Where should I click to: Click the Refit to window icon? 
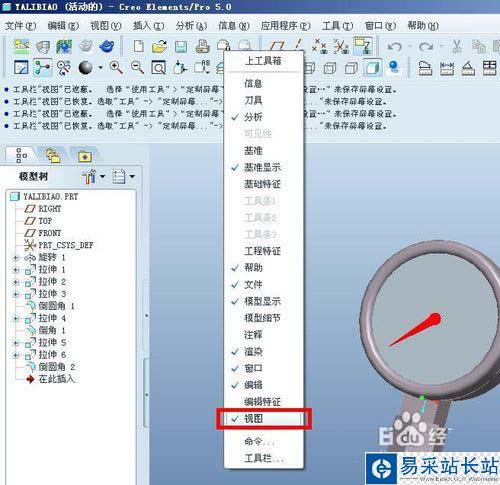click(x=158, y=68)
